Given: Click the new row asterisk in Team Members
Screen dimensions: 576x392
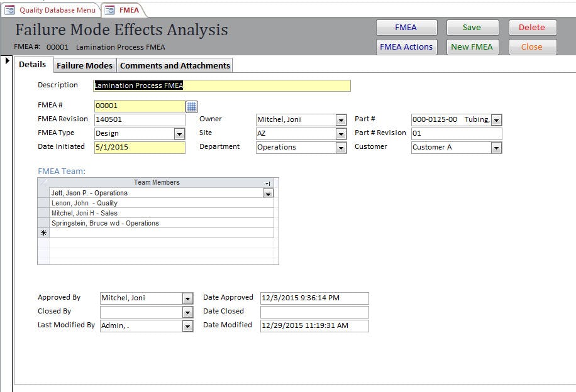Looking at the screenshot, I should pos(43,233).
